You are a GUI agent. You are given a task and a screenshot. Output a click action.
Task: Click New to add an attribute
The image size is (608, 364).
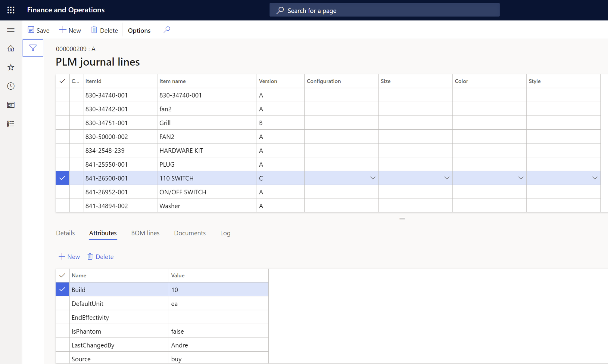click(x=69, y=256)
